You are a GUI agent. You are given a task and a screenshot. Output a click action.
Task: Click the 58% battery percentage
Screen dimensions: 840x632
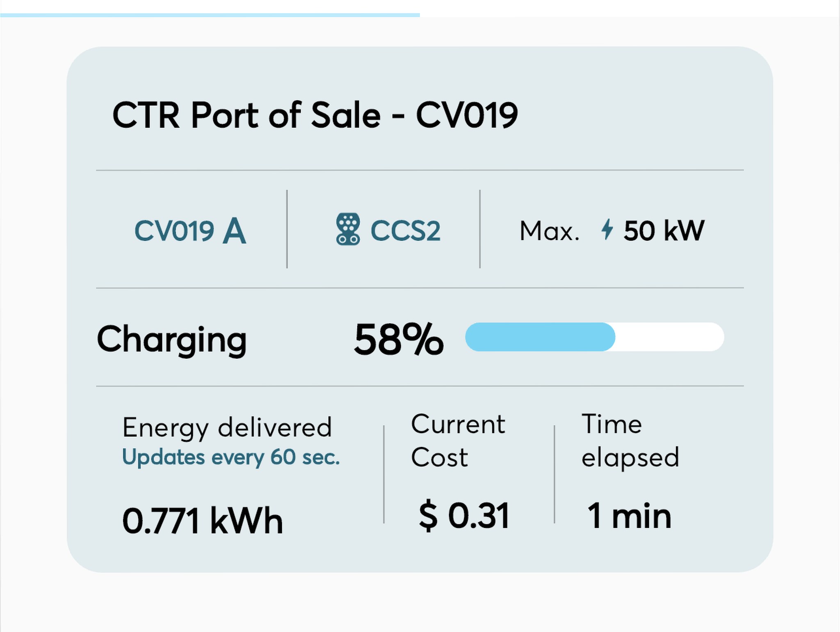(399, 339)
